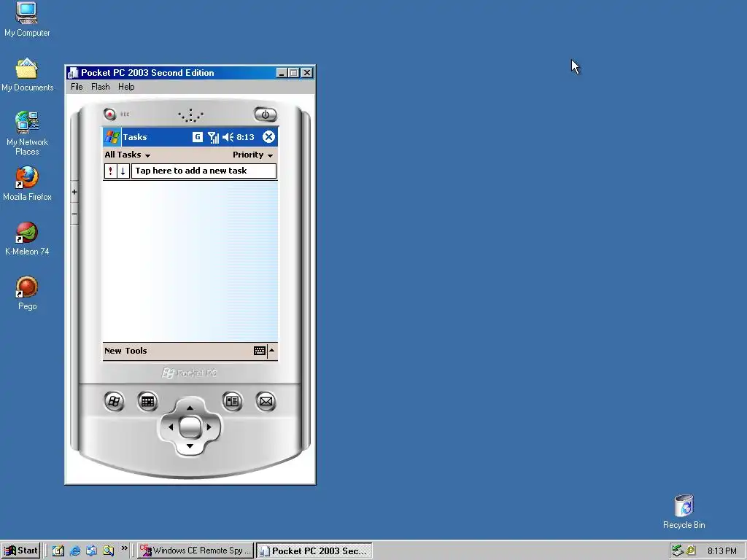Image resolution: width=747 pixels, height=560 pixels.
Task: Tap the Windows flag Start icon in the emulator
Action: (112, 137)
